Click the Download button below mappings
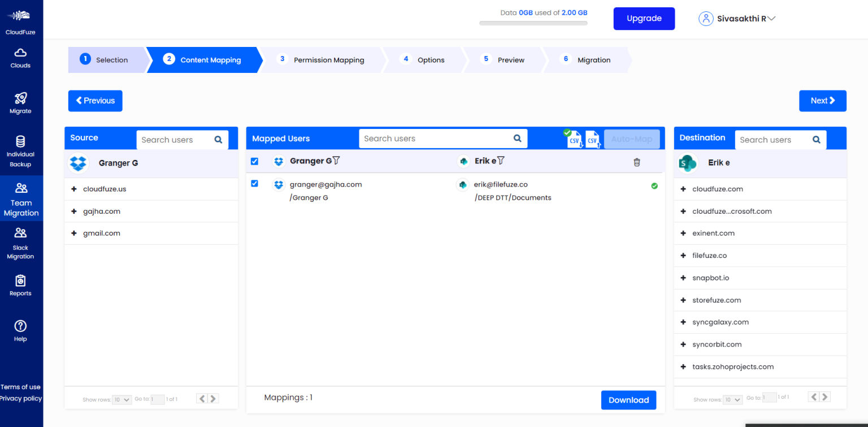The image size is (868, 427). (x=628, y=400)
